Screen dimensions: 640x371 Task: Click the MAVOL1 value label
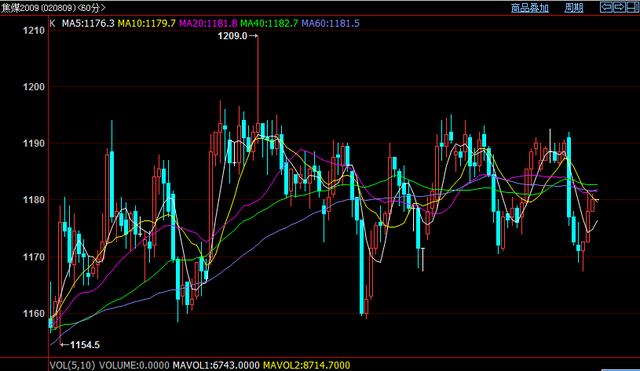click(216, 365)
